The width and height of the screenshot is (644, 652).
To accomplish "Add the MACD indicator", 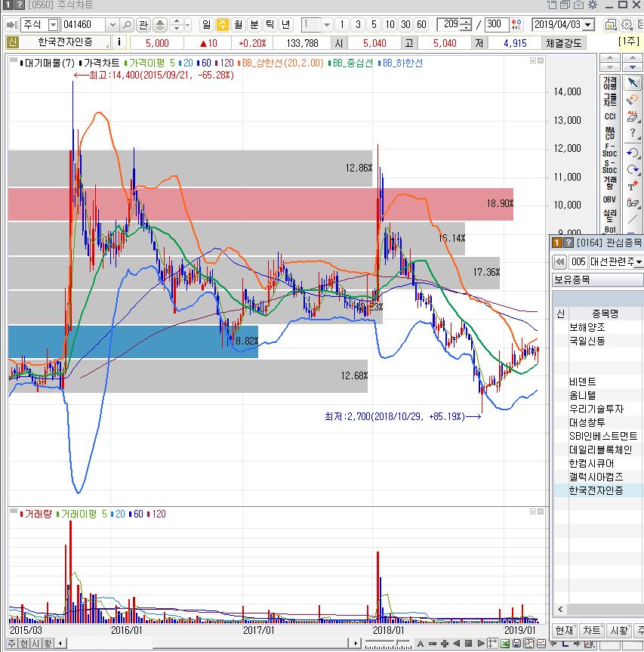I will 609,133.
